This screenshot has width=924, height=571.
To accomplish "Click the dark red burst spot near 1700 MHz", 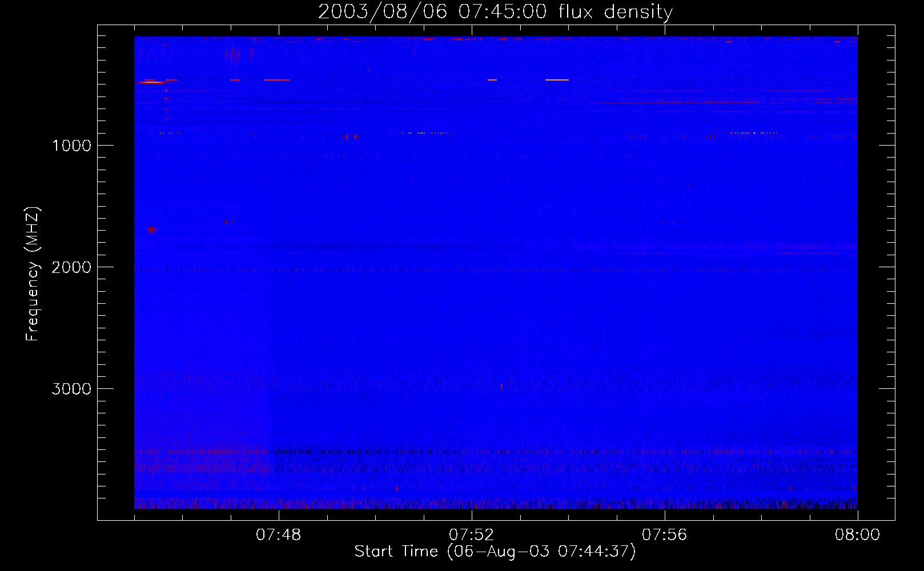I will 151,230.
